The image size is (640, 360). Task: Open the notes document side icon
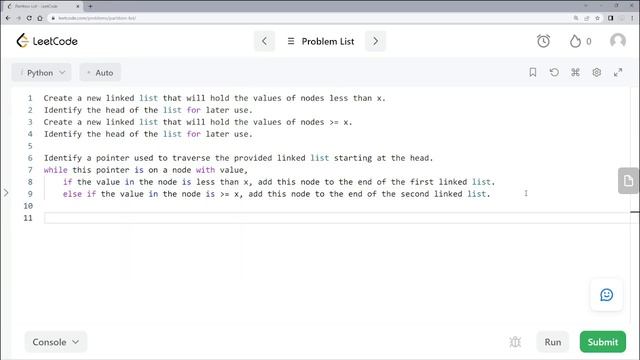pyautogui.click(x=628, y=180)
